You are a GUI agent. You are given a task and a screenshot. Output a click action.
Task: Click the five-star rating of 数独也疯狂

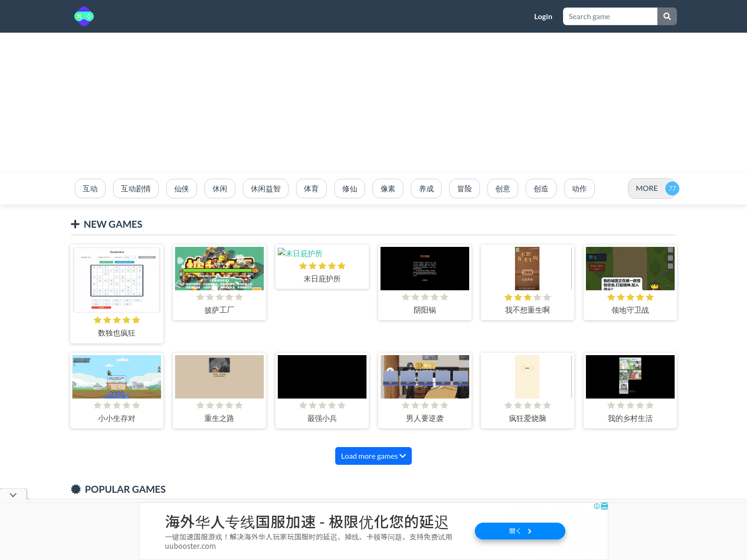coord(116,320)
